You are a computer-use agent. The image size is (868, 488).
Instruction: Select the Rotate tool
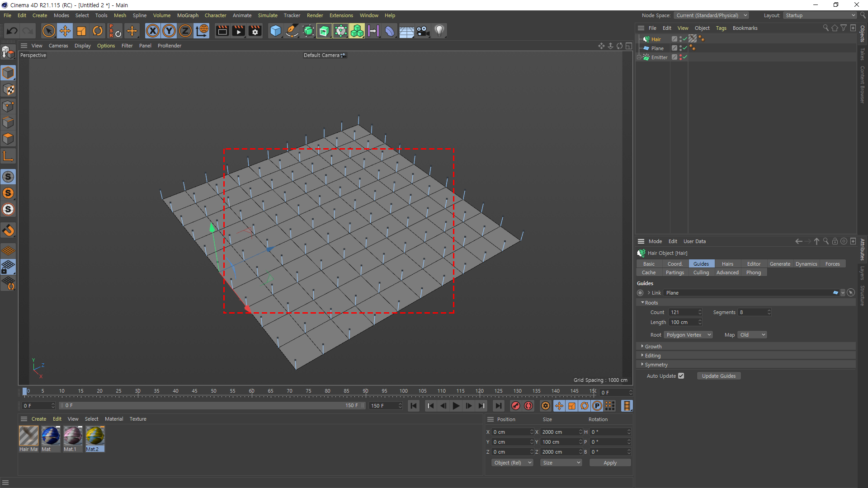click(x=97, y=31)
